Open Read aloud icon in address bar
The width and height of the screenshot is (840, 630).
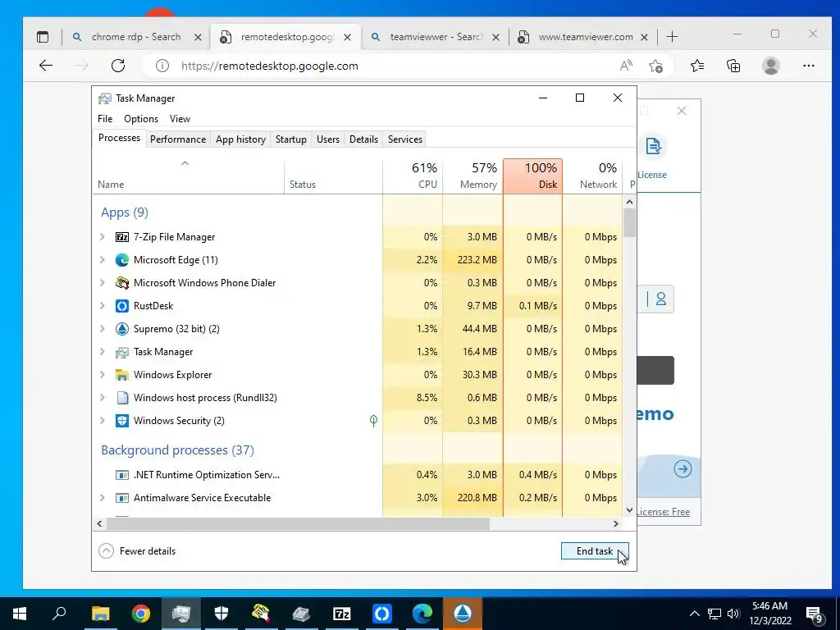pos(626,66)
